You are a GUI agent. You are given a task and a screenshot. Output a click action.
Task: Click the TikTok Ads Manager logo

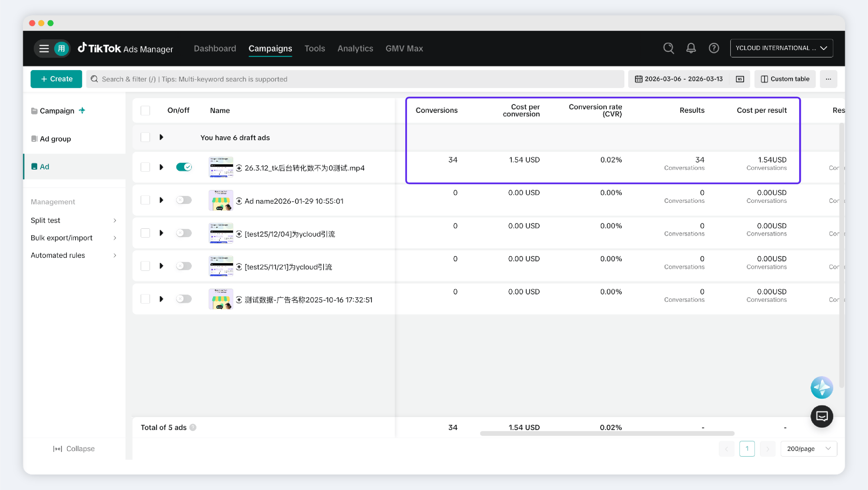(x=125, y=49)
